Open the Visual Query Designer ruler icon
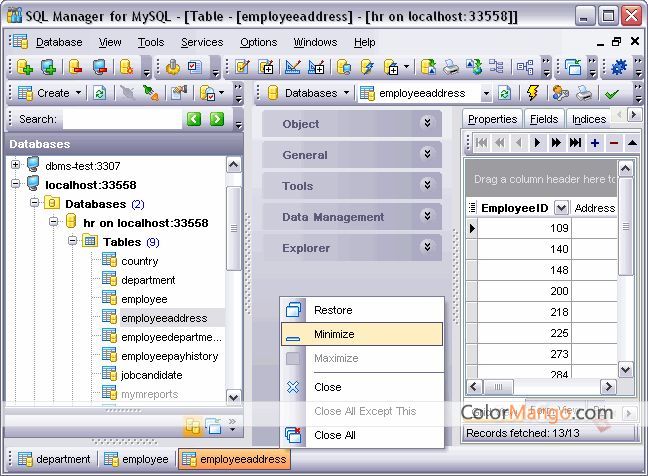Viewport: 648px width, 476px height. [293, 67]
